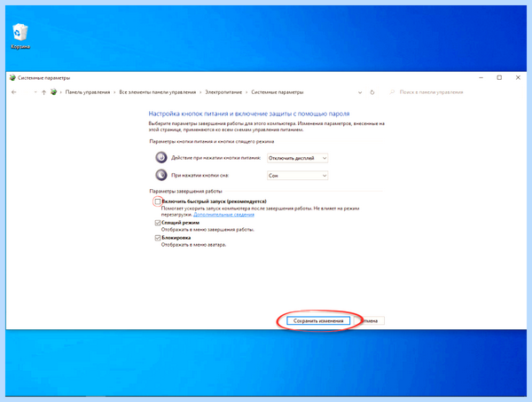Click the control panel icon in address bar
532x402 pixels.
tap(53, 92)
